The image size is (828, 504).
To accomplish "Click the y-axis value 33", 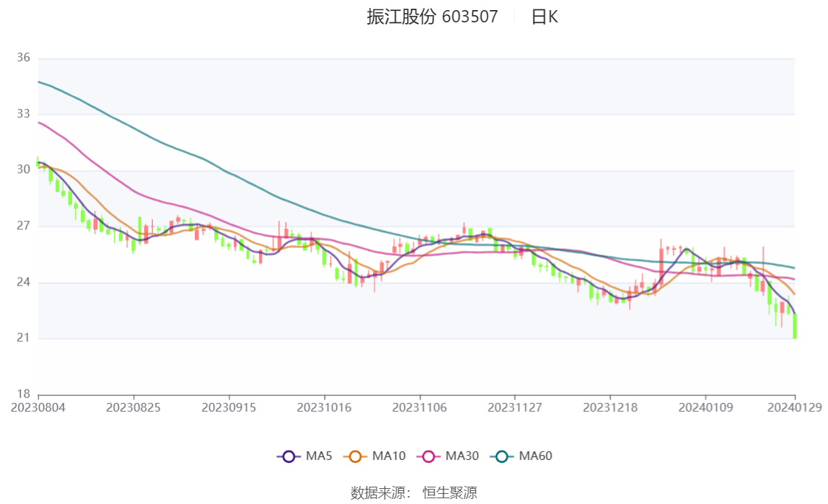I will (23, 113).
